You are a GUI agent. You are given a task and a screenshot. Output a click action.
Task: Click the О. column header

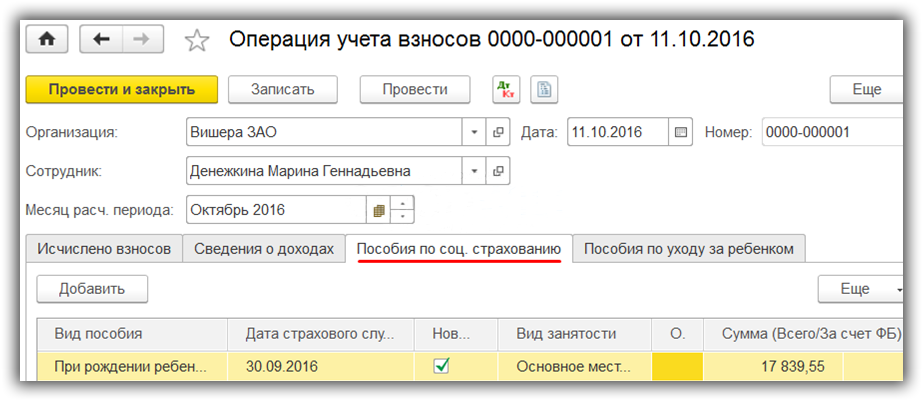[x=678, y=334]
